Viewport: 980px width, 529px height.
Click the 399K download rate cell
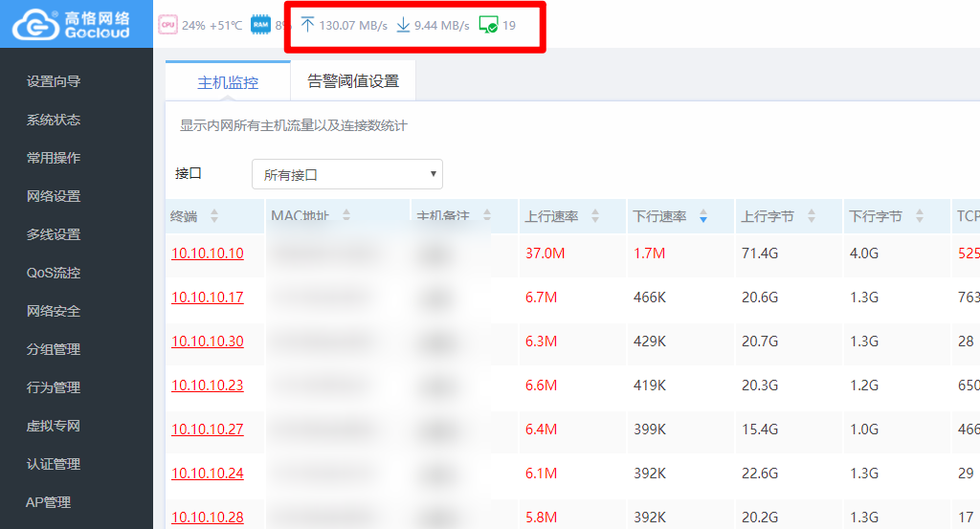click(x=650, y=430)
